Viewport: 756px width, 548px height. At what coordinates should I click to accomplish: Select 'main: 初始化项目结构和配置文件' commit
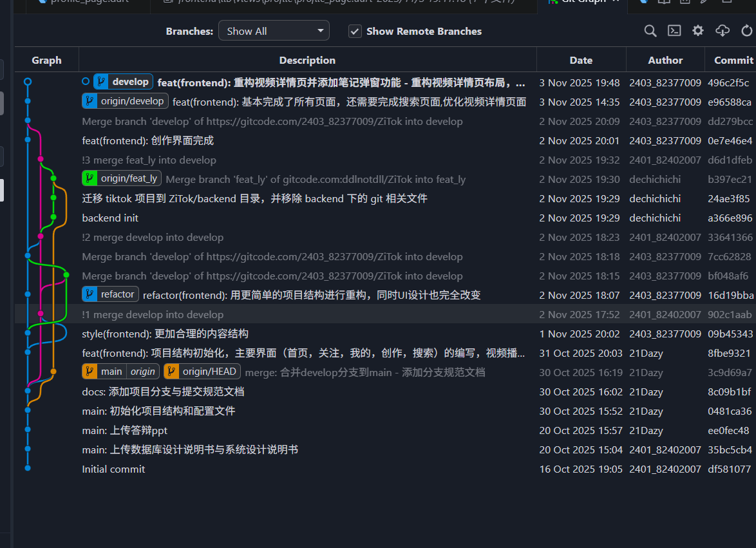[158, 411]
